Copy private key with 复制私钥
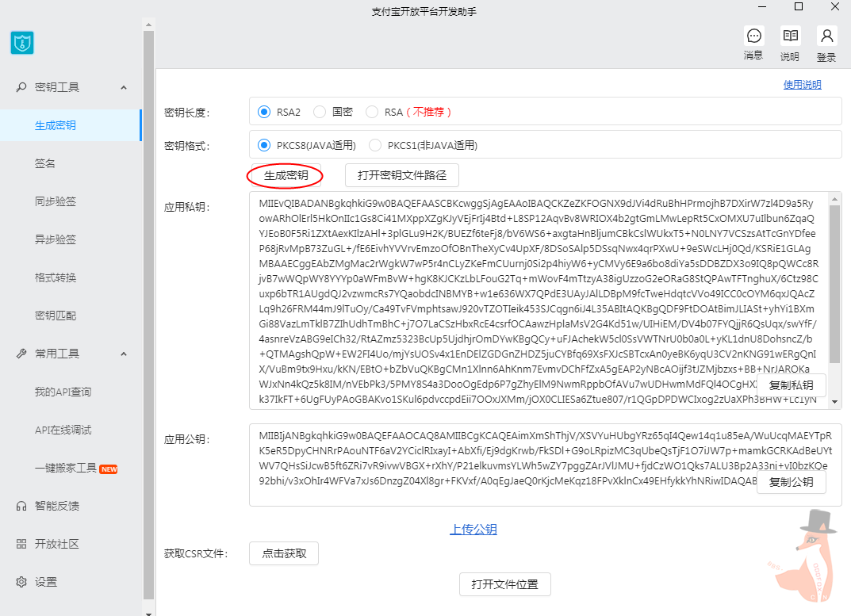This screenshot has height=616, width=851. 792,385
